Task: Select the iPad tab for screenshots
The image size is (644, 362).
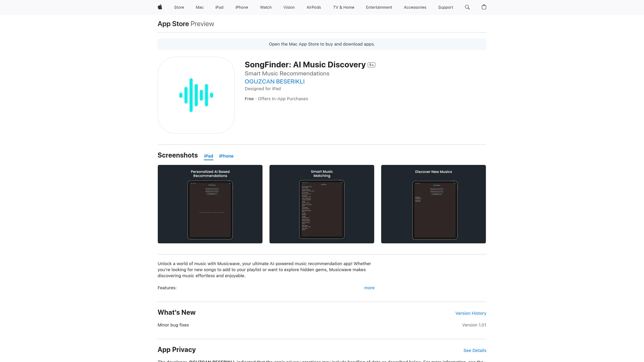Action: pos(208,156)
